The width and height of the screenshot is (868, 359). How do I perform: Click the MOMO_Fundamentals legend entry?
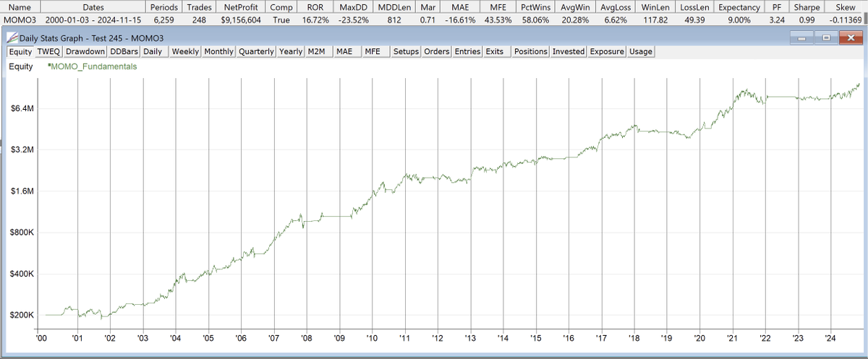[x=93, y=66]
